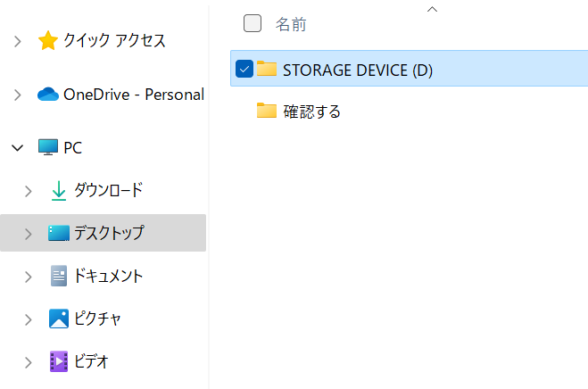Expand the ビデオ folder chevron

pyautogui.click(x=29, y=361)
